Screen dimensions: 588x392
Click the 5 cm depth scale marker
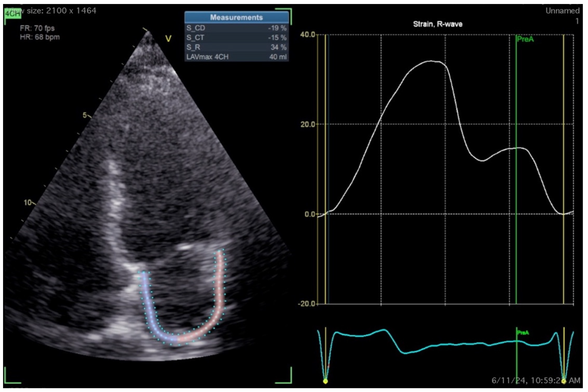tap(85, 115)
